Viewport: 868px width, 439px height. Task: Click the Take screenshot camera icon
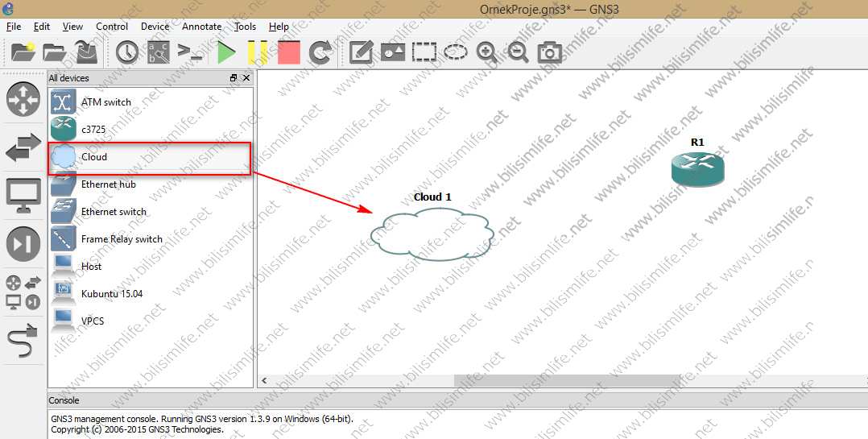(x=550, y=52)
